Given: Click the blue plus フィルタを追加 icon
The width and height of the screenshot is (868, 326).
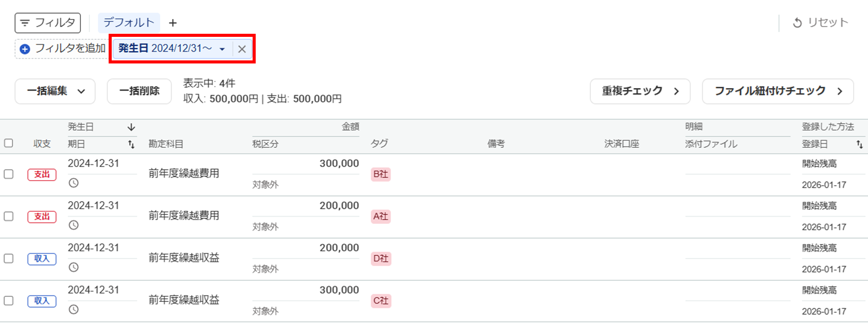Looking at the screenshot, I should [x=25, y=49].
